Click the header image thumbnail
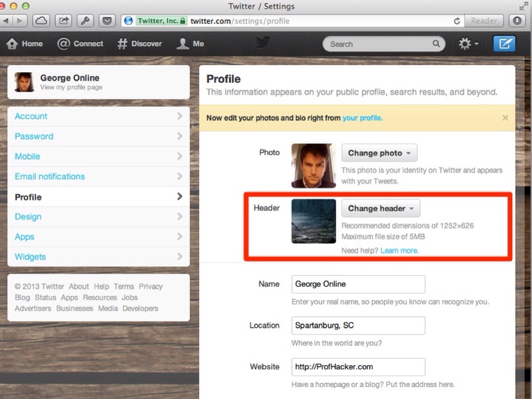Screen dimensions: 532x399 pyautogui.click(x=314, y=221)
